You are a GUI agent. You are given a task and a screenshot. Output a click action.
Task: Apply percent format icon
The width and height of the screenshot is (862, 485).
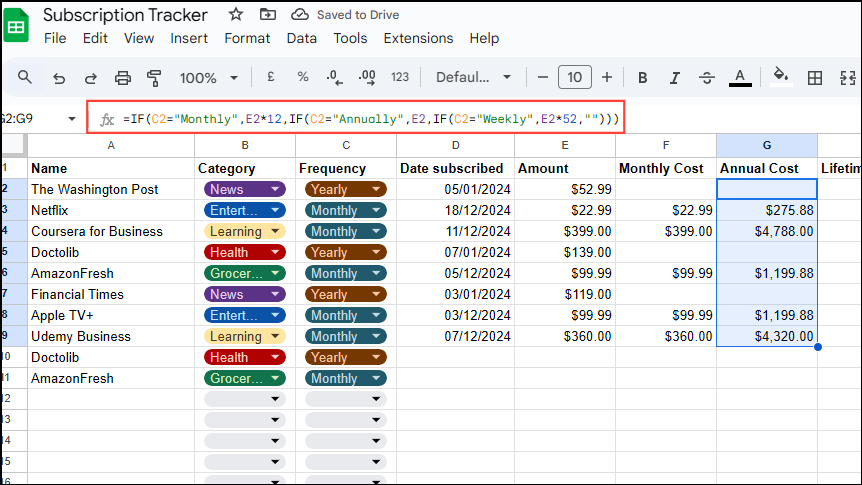click(302, 78)
